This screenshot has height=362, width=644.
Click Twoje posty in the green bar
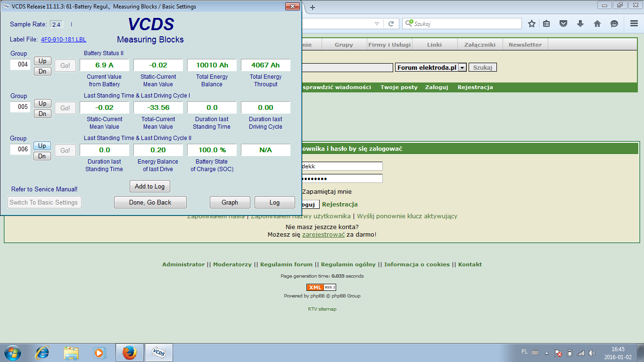point(399,87)
